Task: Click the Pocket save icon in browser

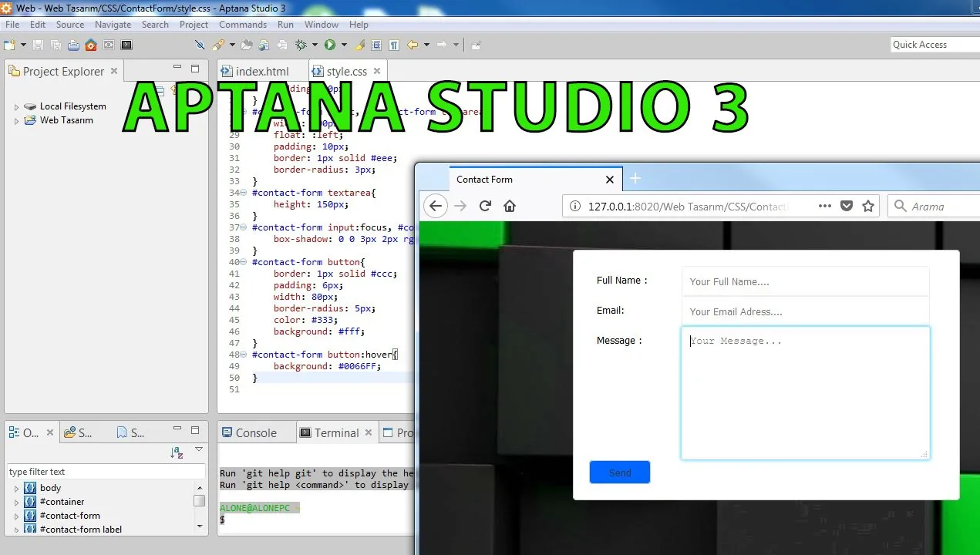Action: coord(847,206)
